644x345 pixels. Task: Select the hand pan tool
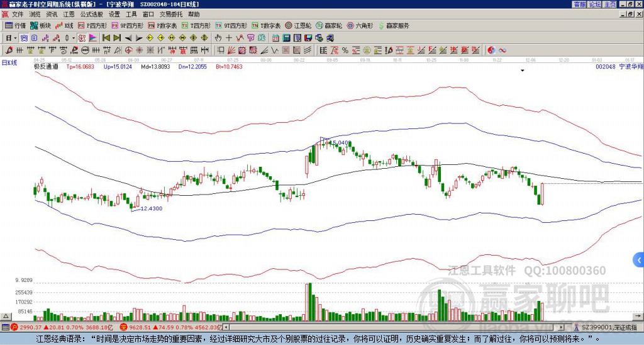click(218, 38)
